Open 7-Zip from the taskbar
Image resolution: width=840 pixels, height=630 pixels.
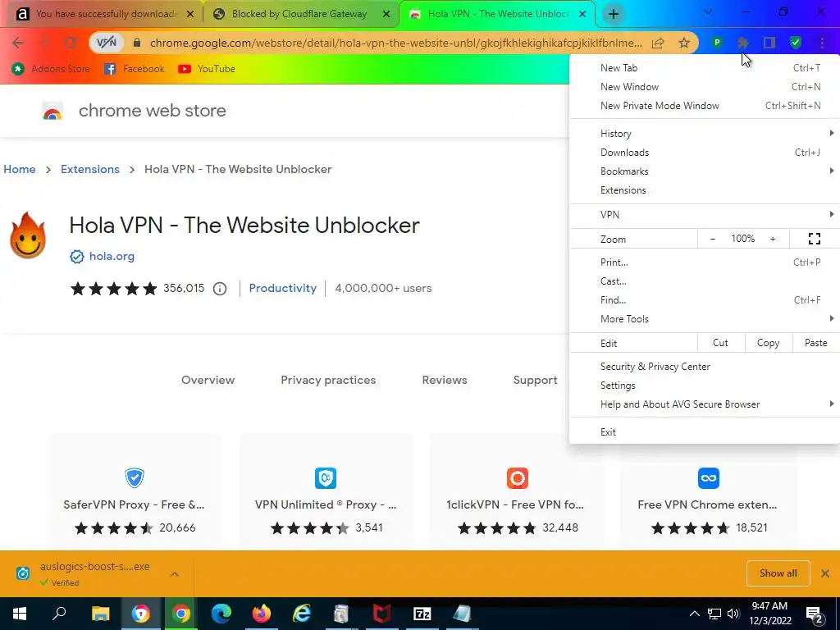point(422,614)
